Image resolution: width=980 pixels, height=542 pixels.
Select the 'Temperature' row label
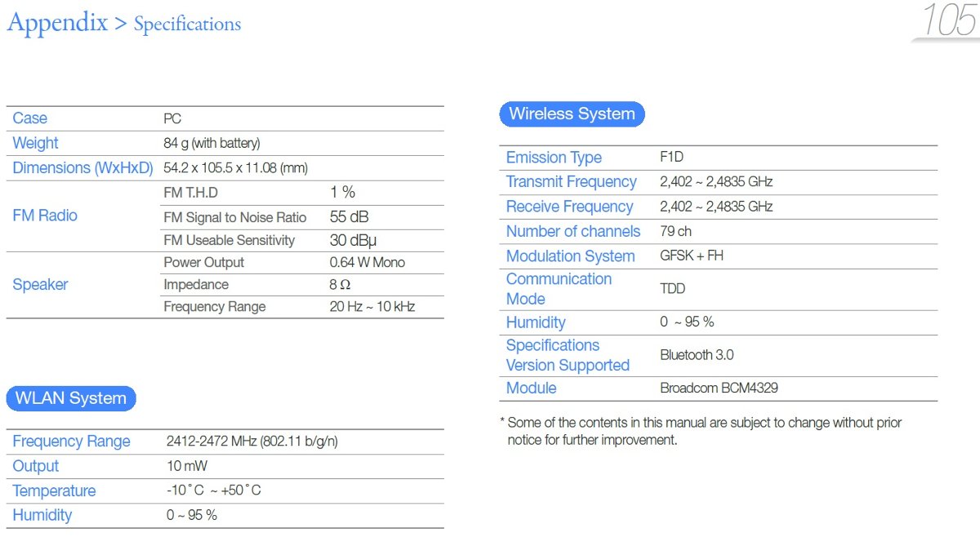tap(54, 491)
